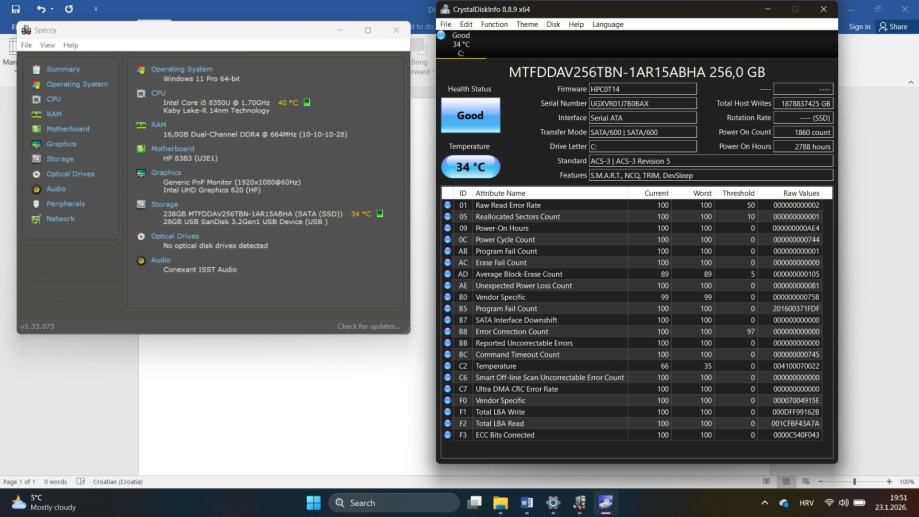
Task: Switch to Word from taskbar icon
Action: 526,502
